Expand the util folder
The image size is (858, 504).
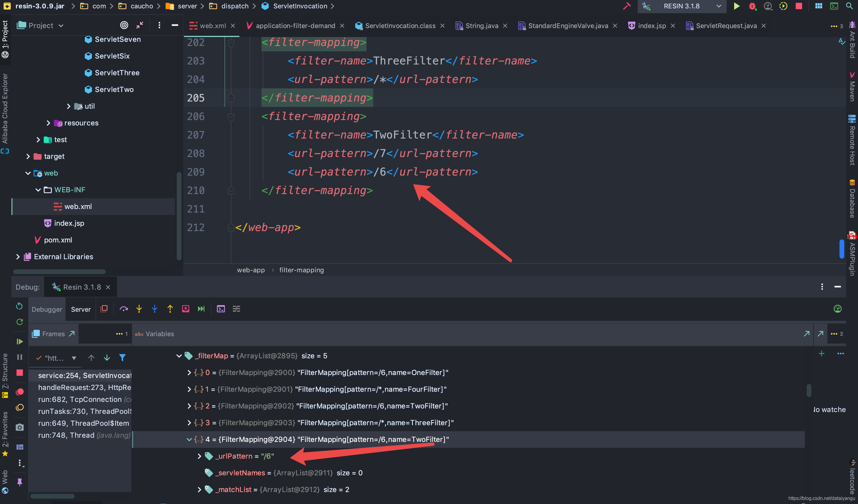click(x=68, y=106)
